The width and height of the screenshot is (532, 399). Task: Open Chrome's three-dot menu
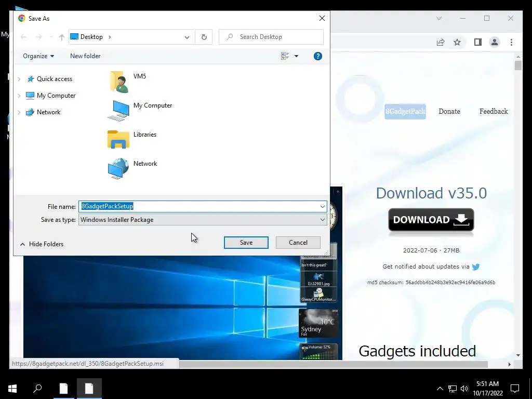click(511, 43)
